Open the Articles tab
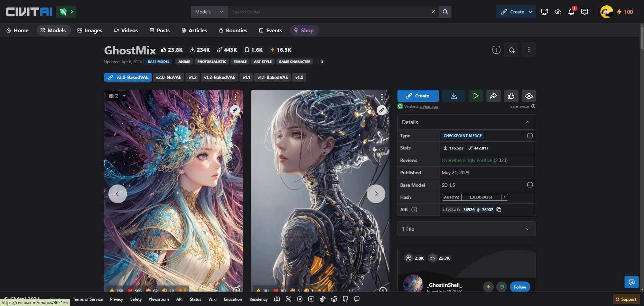The image size is (644, 306). pyautogui.click(x=194, y=30)
